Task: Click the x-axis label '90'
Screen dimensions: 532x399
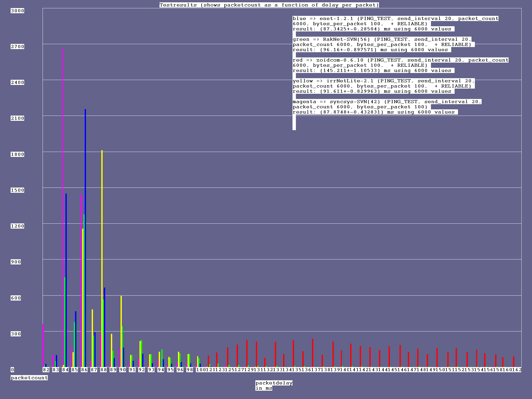Action: click(x=123, y=370)
